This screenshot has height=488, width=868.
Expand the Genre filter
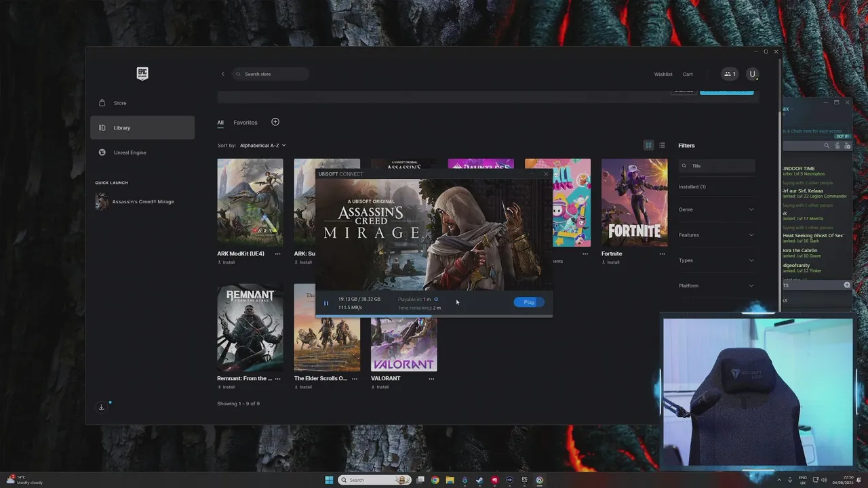716,209
